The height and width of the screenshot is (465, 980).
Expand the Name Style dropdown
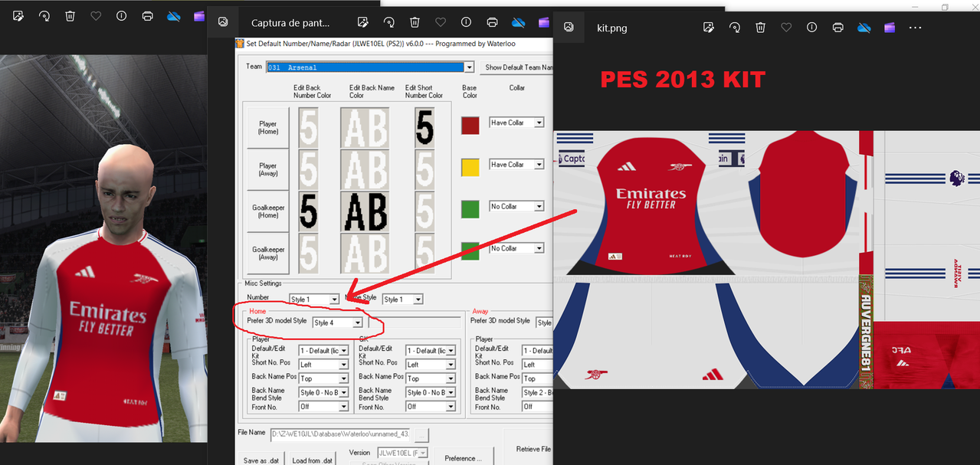point(418,300)
